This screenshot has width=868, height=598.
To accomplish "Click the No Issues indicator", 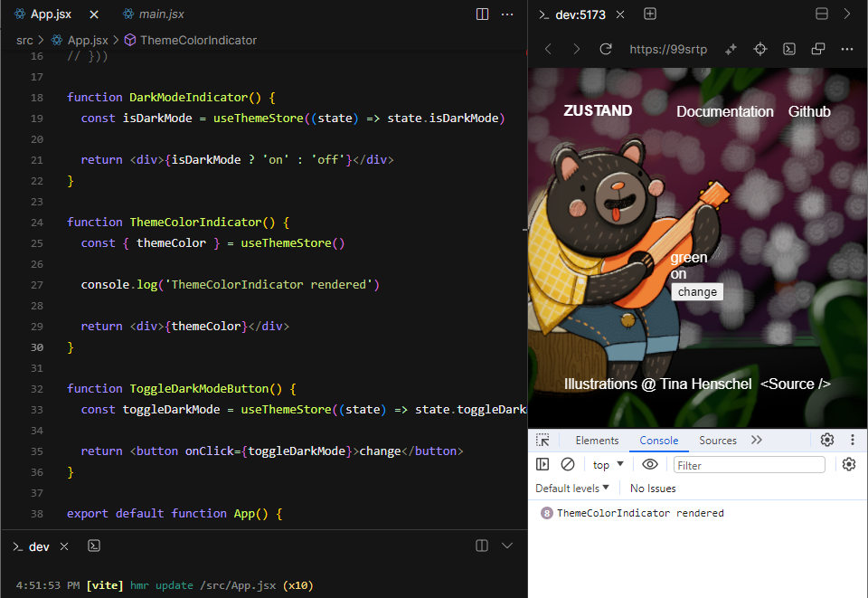I will tap(653, 489).
